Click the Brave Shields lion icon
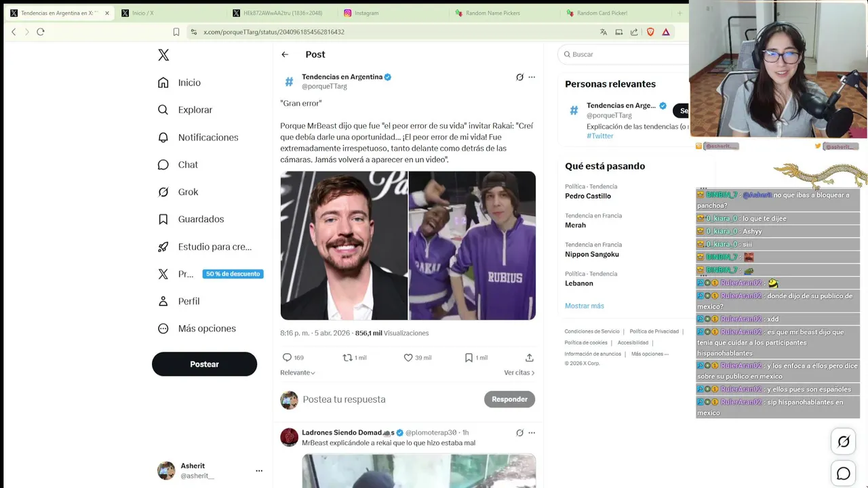Screen dimensions: 868x488 click(x=650, y=32)
